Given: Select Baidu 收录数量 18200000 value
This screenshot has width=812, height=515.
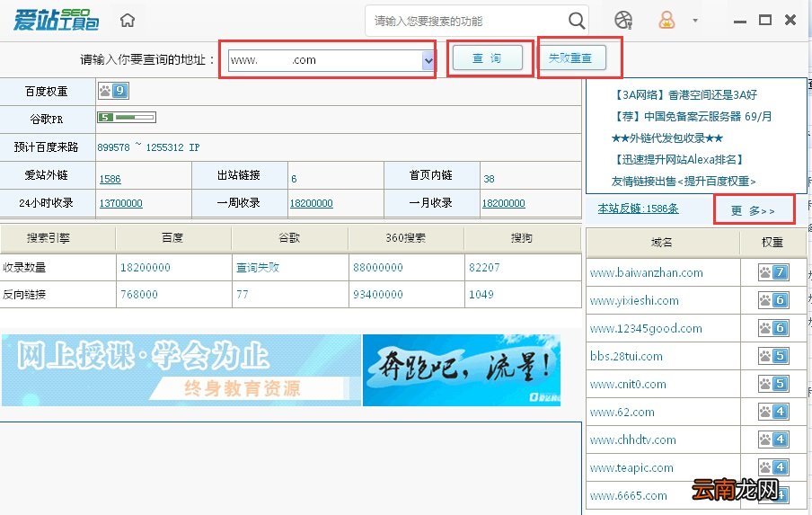Looking at the screenshot, I should click(145, 267).
